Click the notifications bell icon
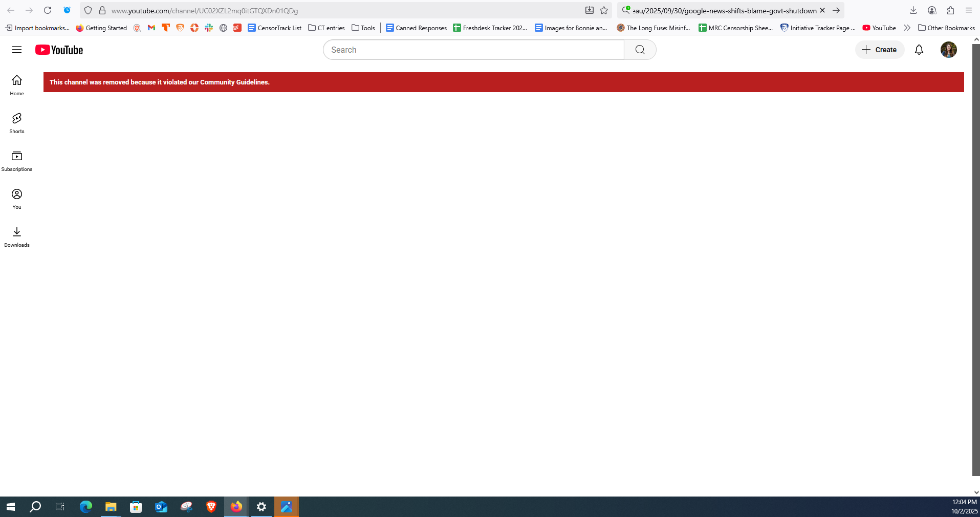The image size is (980, 517). pos(919,50)
